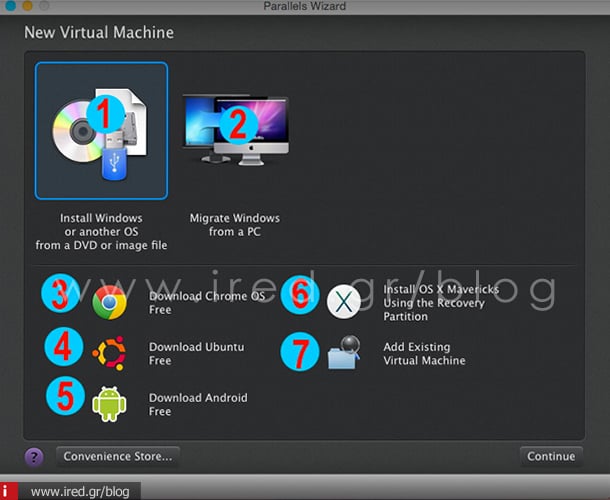Screen dimensions: 610x500
Task: Click the Android robot icon
Action: [x=109, y=404]
